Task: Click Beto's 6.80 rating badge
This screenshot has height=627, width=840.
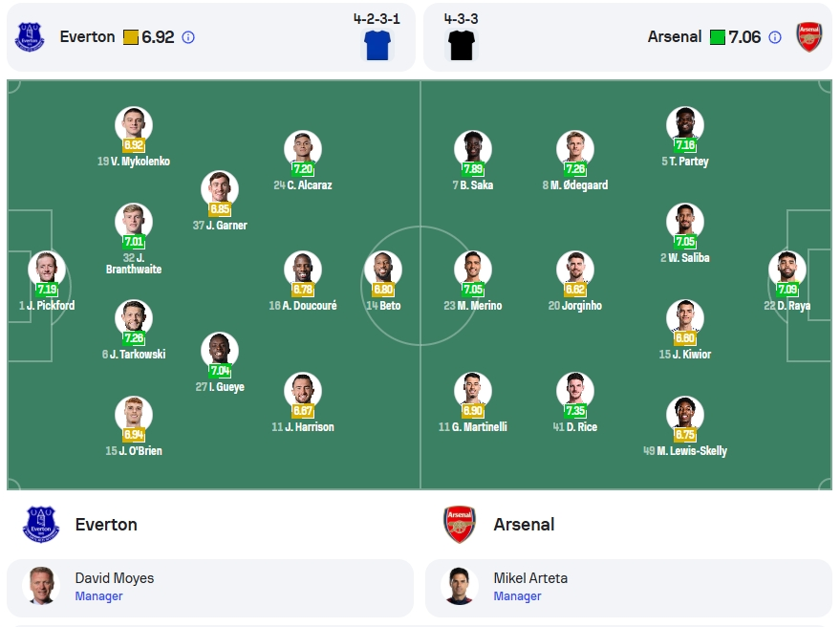Action: (x=383, y=290)
